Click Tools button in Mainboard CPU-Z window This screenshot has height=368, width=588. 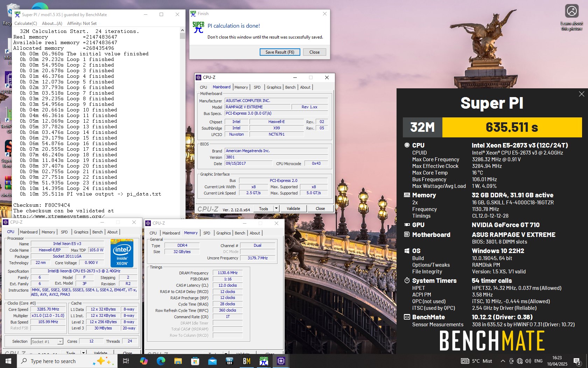point(264,209)
